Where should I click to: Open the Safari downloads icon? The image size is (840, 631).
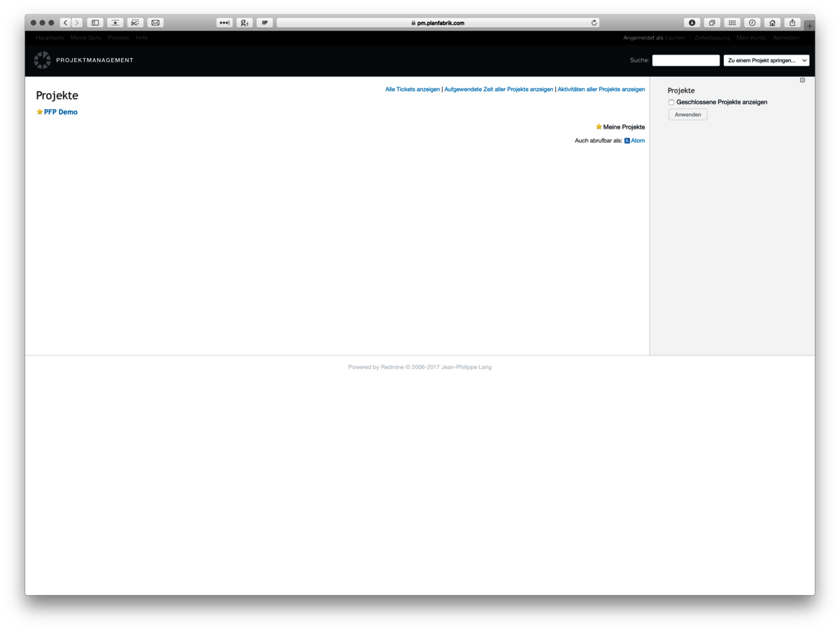tap(692, 23)
